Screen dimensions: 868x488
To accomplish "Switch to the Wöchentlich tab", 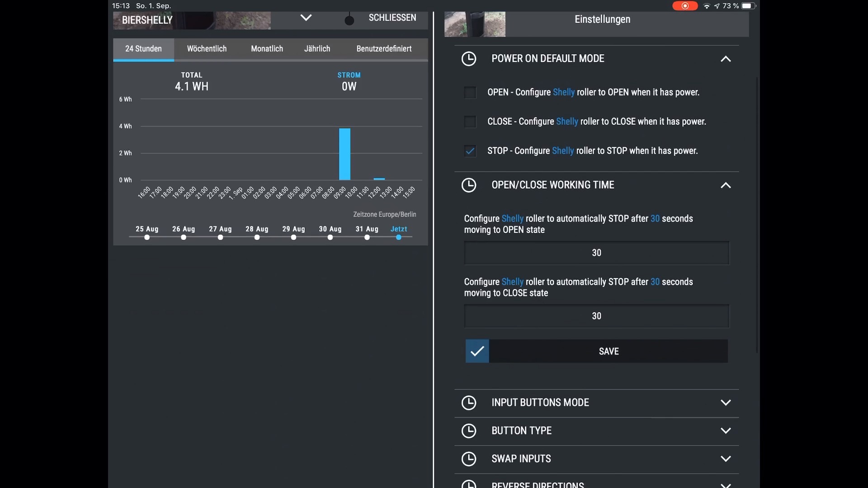I will pyautogui.click(x=207, y=49).
